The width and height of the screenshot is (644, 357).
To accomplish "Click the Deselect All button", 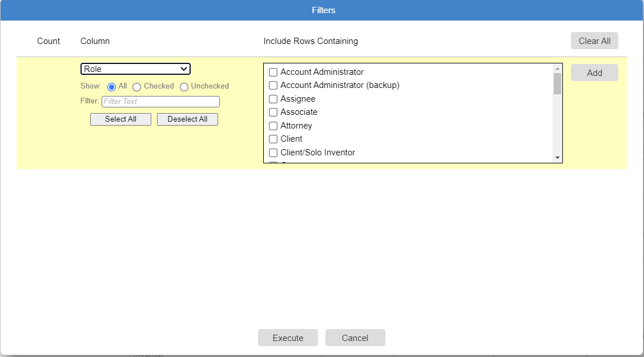I will tap(187, 119).
